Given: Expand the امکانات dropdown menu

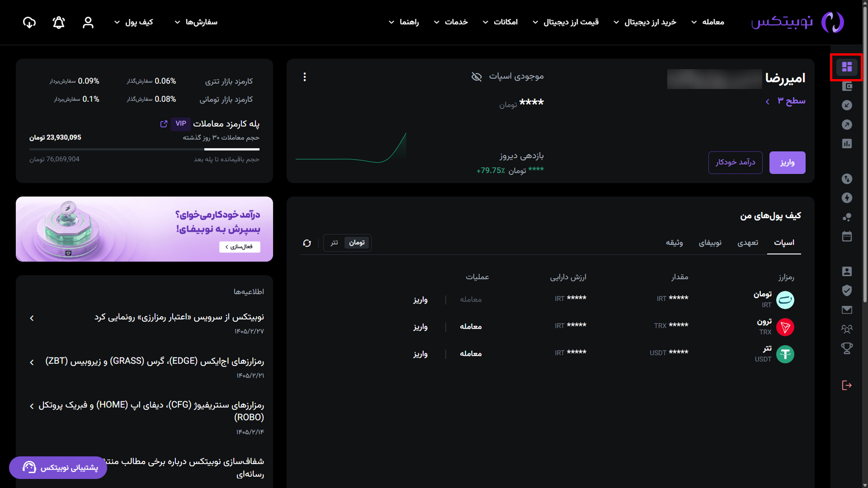Looking at the screenshot, I should 500,22.
